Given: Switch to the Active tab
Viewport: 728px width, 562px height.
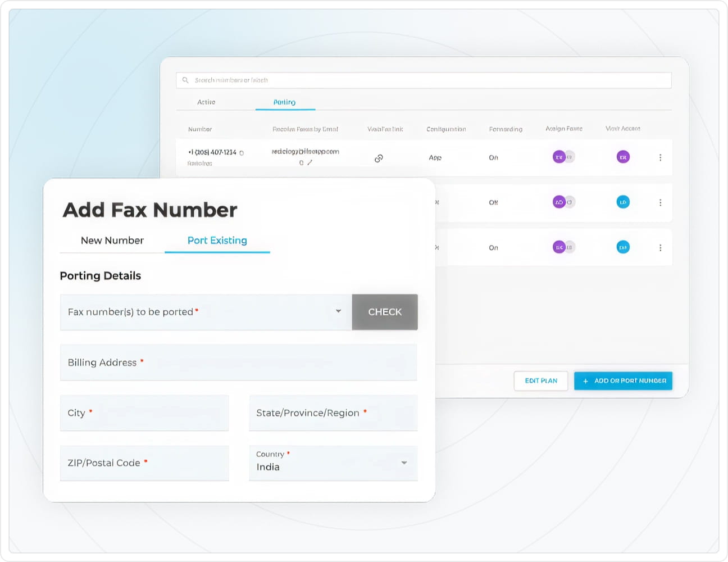Looking at the screenshot, I should click(x=206, y=102).
